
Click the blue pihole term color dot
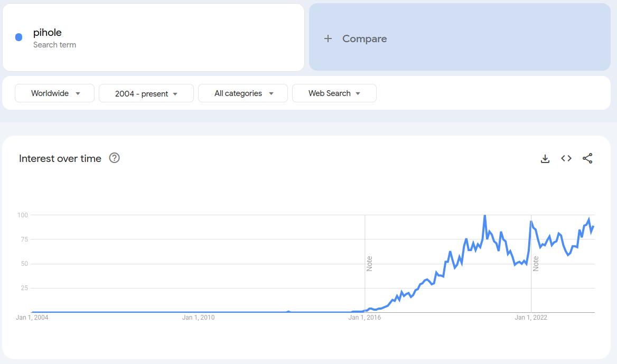pos(19,37)
